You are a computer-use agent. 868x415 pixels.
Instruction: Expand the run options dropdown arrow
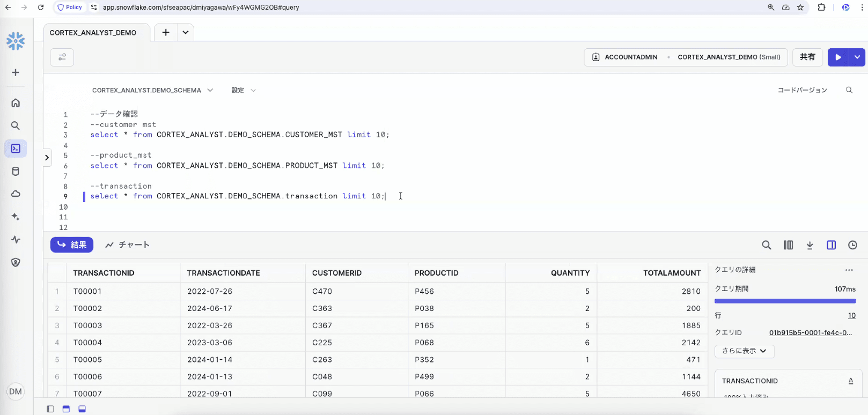coord(857,57)
